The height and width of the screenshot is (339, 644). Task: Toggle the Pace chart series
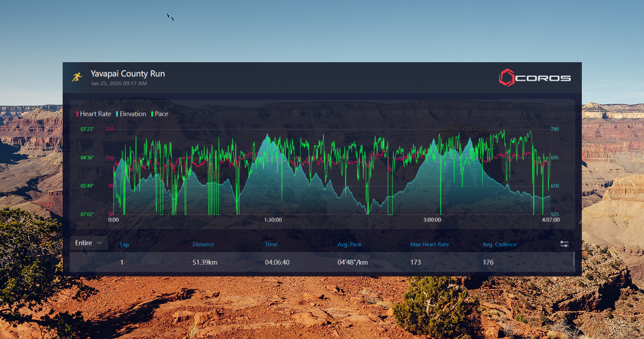[159, 114]
